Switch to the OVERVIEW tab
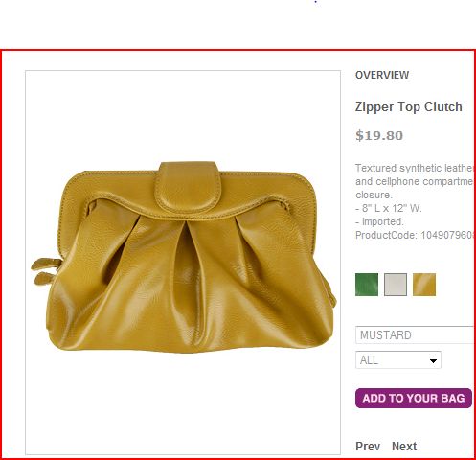Image resolution: width=476 pixels, height=460 pixels. (382, 75)
